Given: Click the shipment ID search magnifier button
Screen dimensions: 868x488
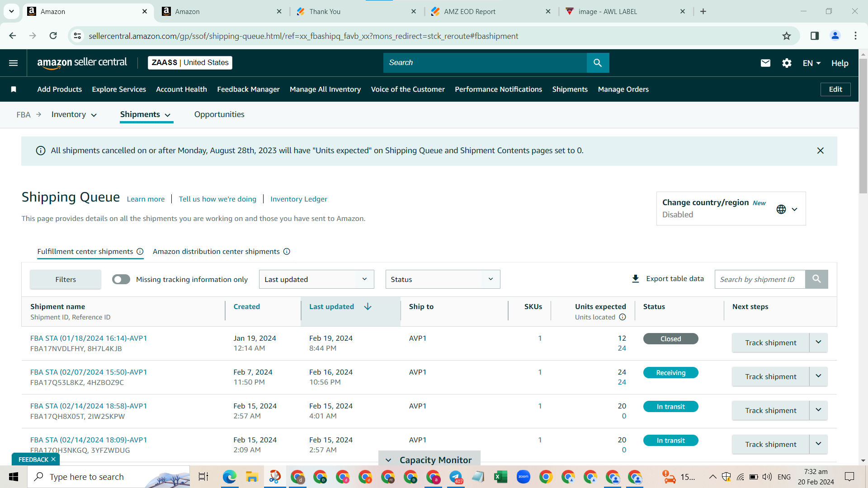Looking at the screenshot, I should 816,279.
